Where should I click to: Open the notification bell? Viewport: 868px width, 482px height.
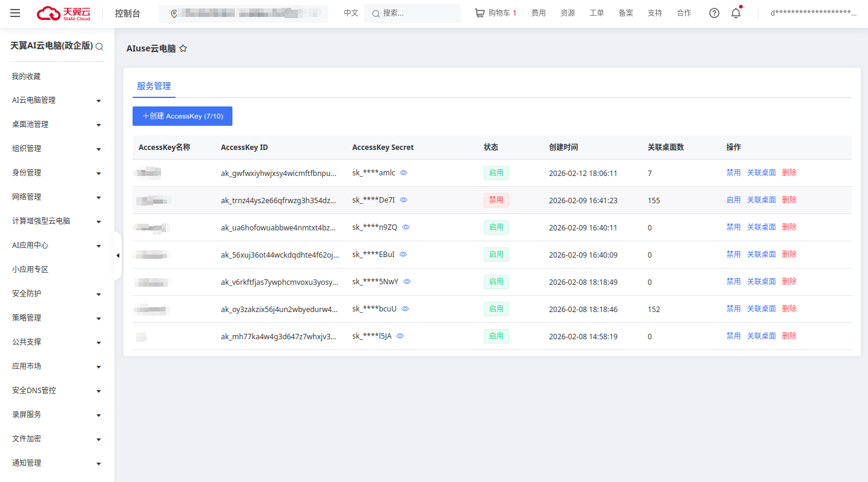[736, 13]
